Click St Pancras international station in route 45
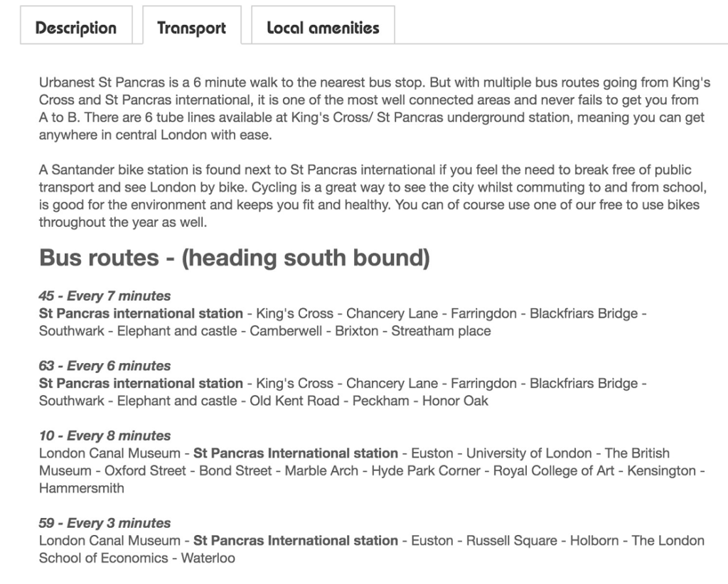 pos(141,313)
